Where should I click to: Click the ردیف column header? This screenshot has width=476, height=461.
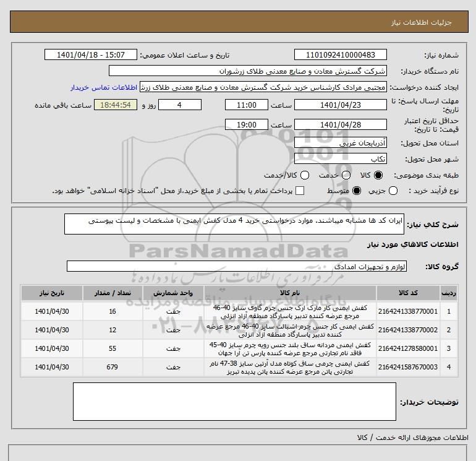pyautogui.click(x=449, y=293)
